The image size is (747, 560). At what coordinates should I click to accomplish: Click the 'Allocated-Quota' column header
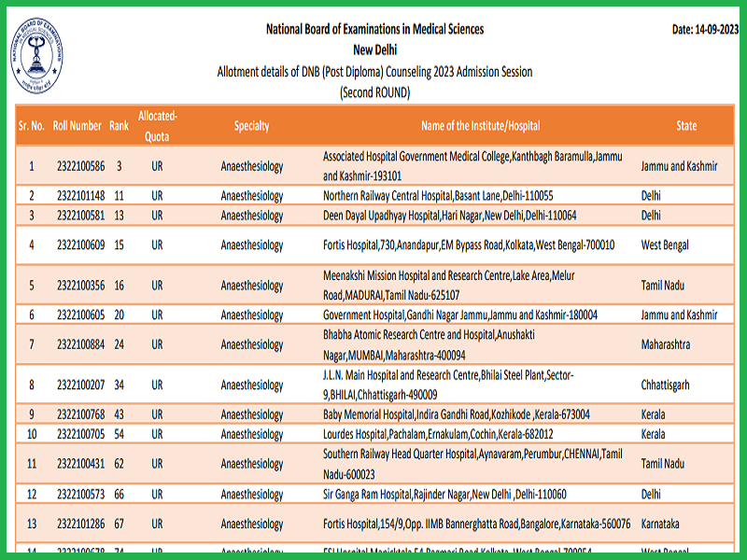(157, 126)
